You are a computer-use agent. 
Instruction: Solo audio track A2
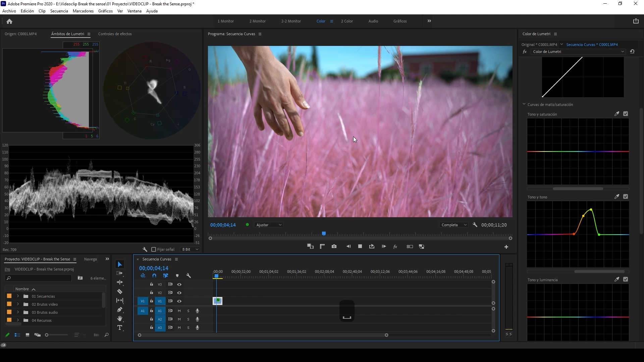click(x=188, y=319)
